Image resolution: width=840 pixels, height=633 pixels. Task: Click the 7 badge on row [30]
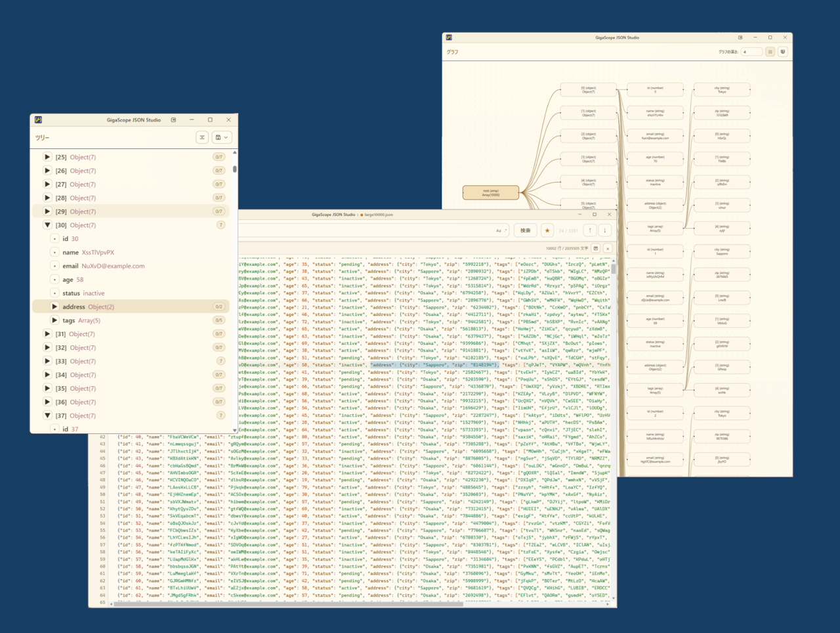220,225
